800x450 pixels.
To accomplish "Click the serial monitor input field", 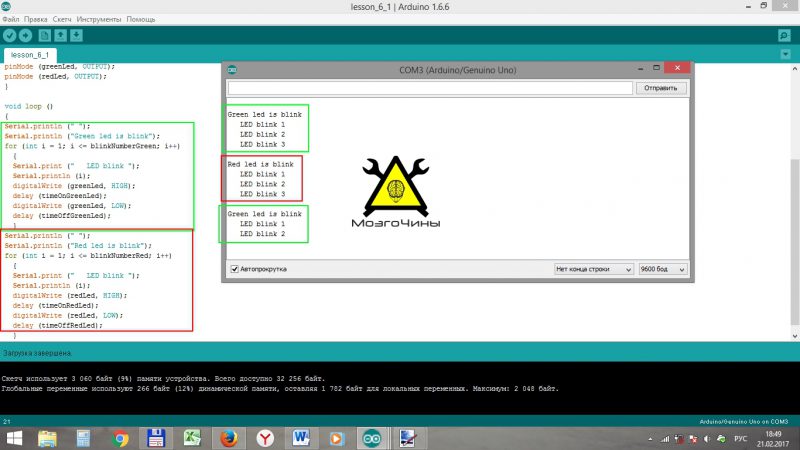I will point(430,88).
